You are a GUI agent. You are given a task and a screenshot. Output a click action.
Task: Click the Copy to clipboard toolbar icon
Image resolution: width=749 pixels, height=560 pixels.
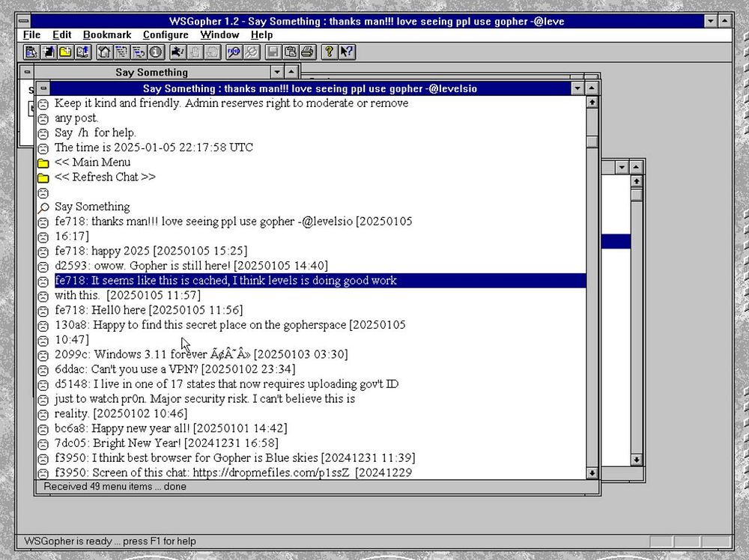[291, 52]
